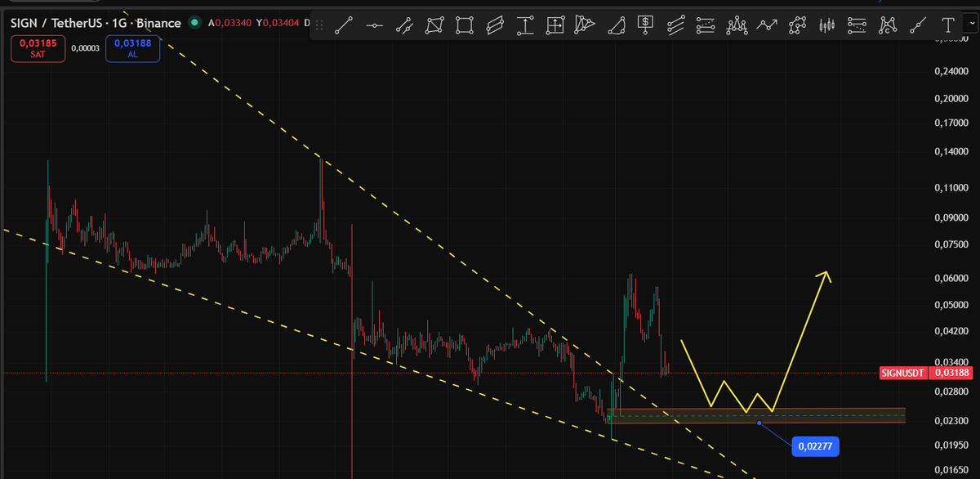Select the blue 0,02277 price callout label
This screenshot has height=479, width=980.
(817, 446)
